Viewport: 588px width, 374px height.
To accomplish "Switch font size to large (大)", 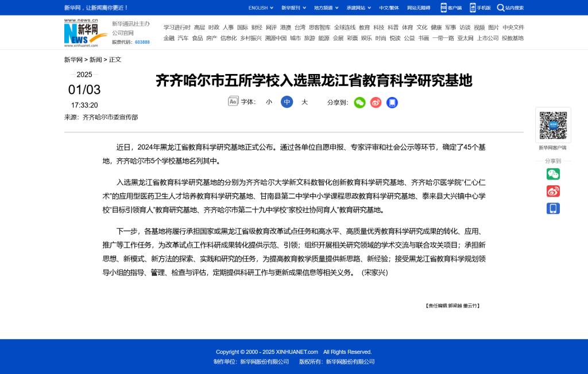I will point(305,102).
